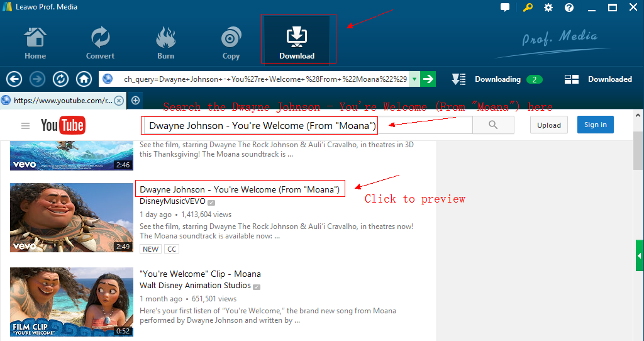Open the Downloading list

point(497,79)
